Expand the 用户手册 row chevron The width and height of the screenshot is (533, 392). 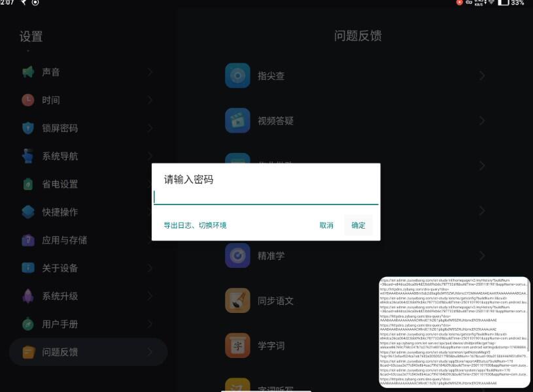tap(150, 324)
